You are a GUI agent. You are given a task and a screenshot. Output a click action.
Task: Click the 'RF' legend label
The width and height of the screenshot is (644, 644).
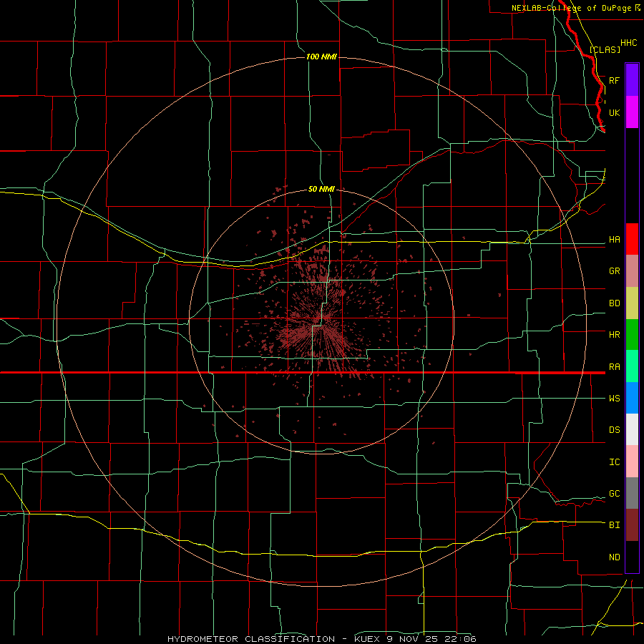click(614, 80)
